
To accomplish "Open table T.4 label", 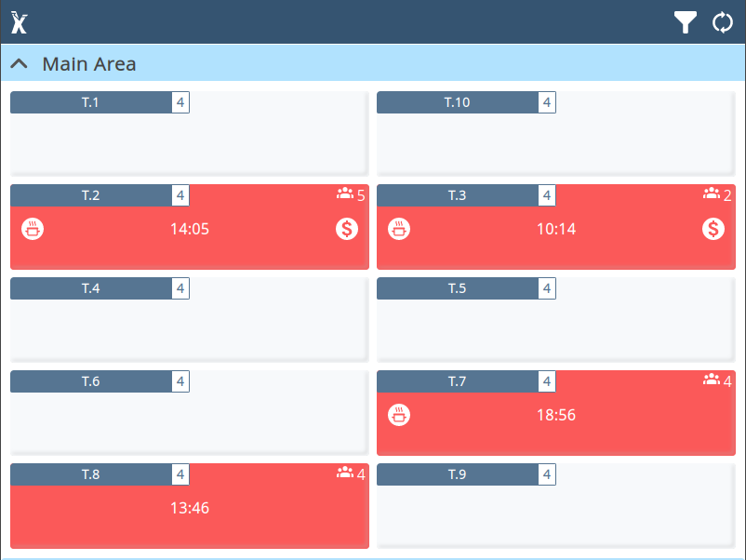I will click(90, 288).
